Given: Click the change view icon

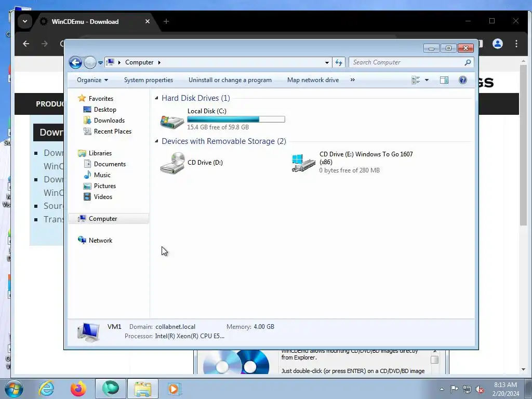Looking at the screenshot, I should click(416, 80).
